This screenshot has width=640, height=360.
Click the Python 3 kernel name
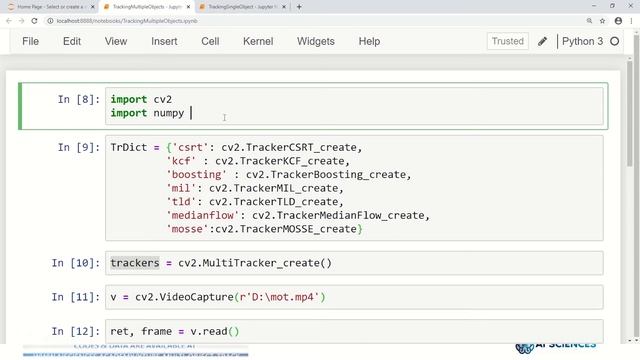[582, 41]
